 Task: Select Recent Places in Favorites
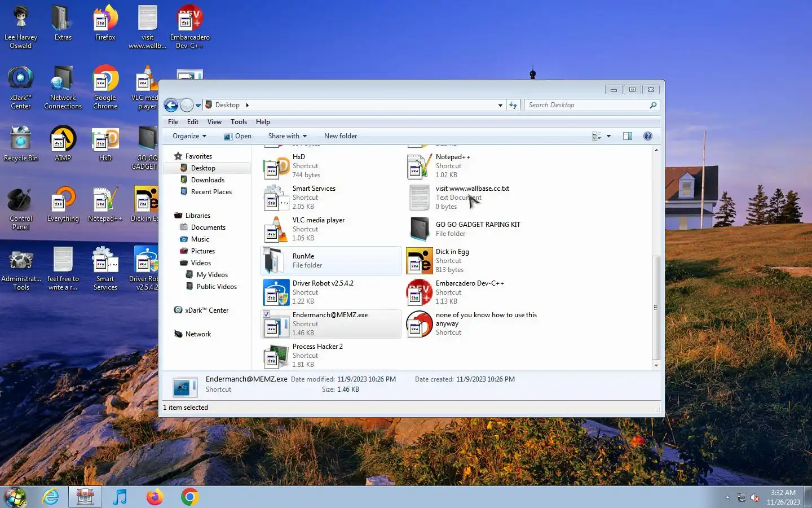click(211, 192)
